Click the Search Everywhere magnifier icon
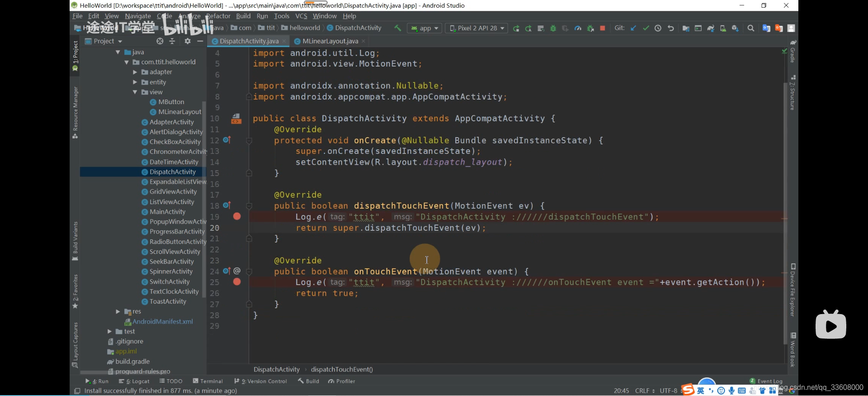The height and width of the screenshot is (396, 868). tap(751, 28)
